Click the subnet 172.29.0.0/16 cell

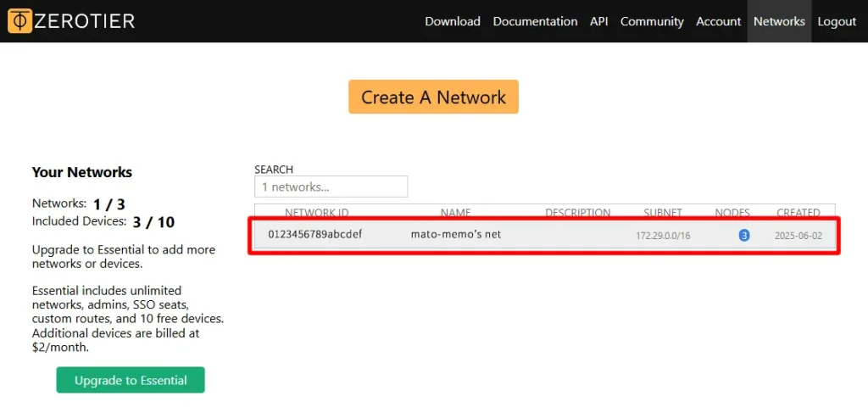663,236
